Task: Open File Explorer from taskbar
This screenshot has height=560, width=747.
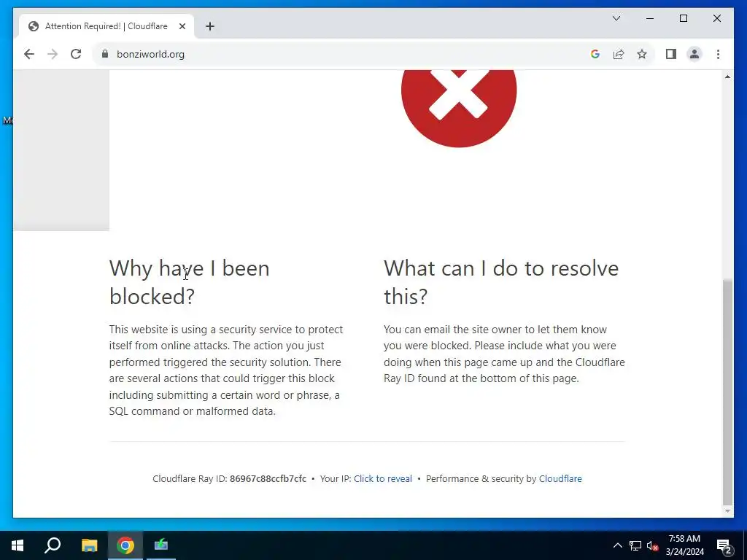Action: 89,545
